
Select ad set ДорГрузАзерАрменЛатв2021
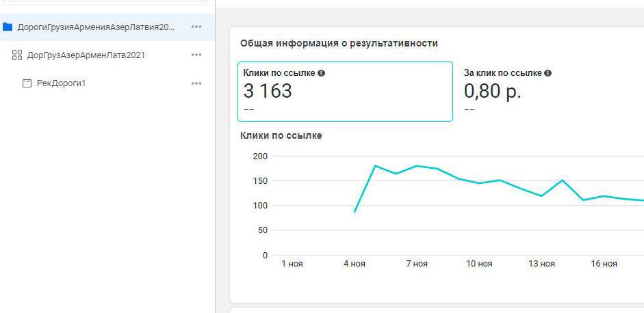point(86,55)
